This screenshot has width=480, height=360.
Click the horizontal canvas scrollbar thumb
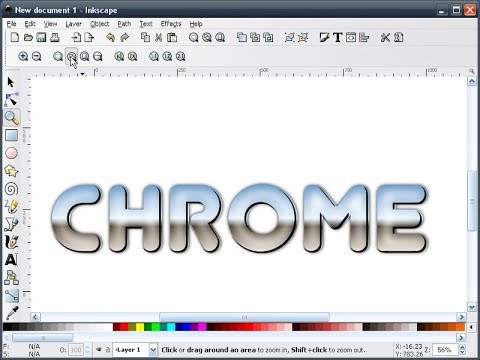244,317
